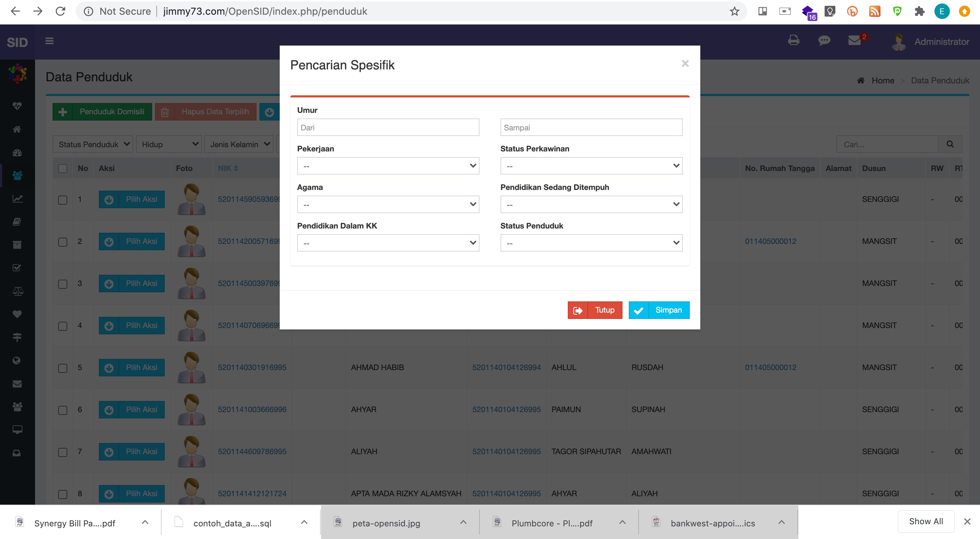Open browser extensions puzzle icon
The image size is (980, 539).
click(919, 12)
